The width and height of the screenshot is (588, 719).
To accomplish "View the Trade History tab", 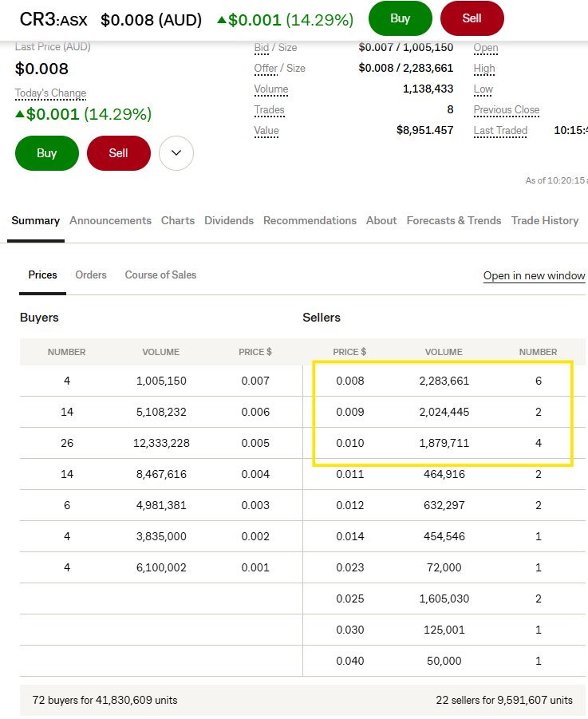I will (x=545, y=220).
